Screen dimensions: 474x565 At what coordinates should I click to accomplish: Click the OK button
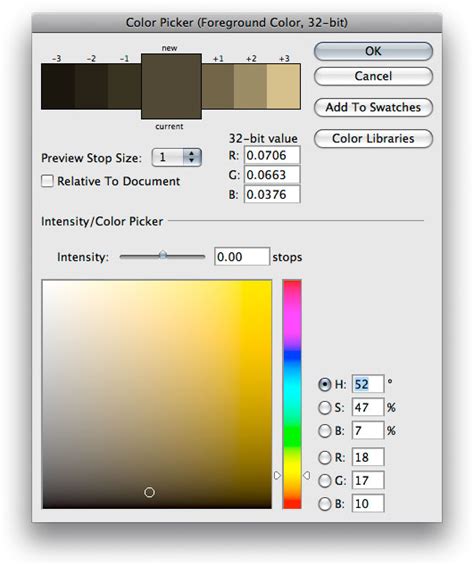click(373, 51)
